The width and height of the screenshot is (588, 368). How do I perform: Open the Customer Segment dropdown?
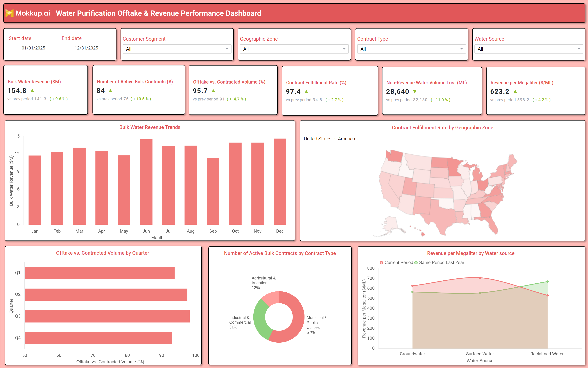[x=177, y=49]
